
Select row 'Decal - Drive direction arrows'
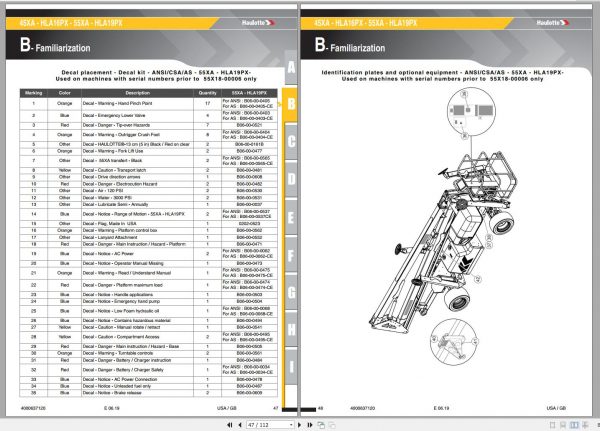(x=148, y=177)
